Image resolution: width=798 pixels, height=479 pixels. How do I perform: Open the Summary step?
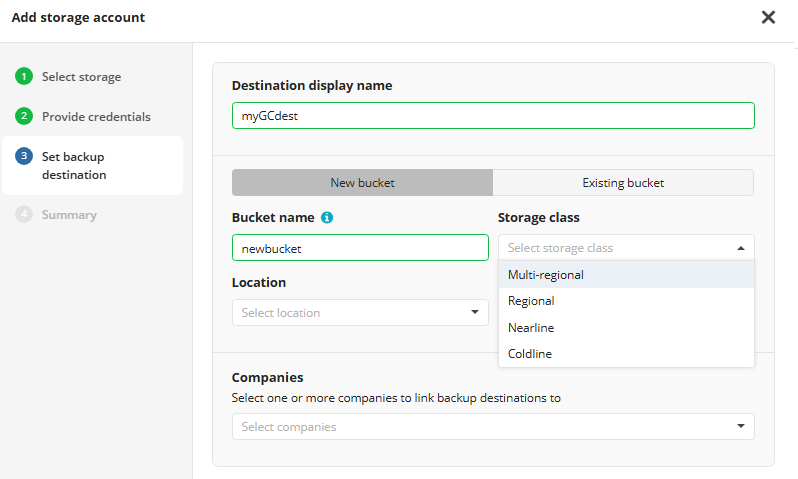pyautogui.click(x=69, y=215)
